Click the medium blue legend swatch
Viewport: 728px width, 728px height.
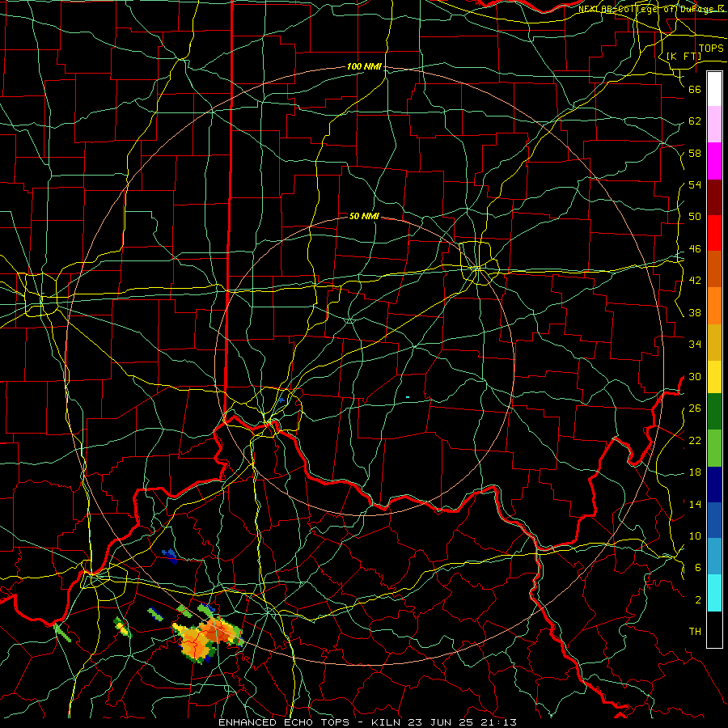[714, 520]
